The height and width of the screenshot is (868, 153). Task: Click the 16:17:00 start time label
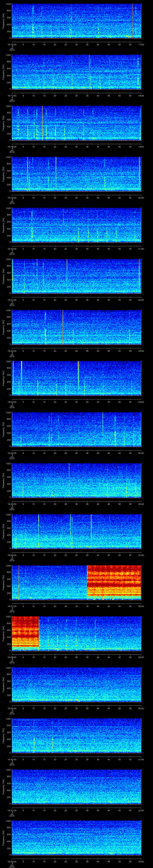12,96
